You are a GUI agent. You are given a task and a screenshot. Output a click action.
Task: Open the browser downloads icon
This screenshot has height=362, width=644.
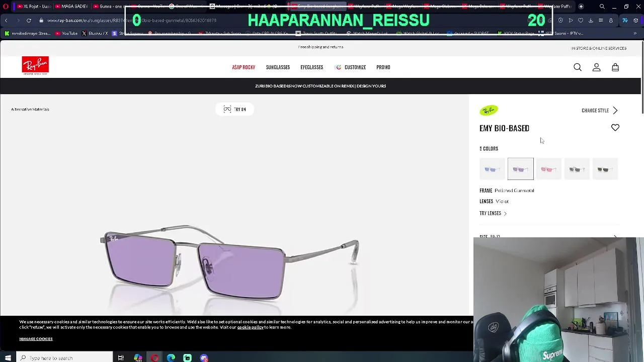(591, 21)
